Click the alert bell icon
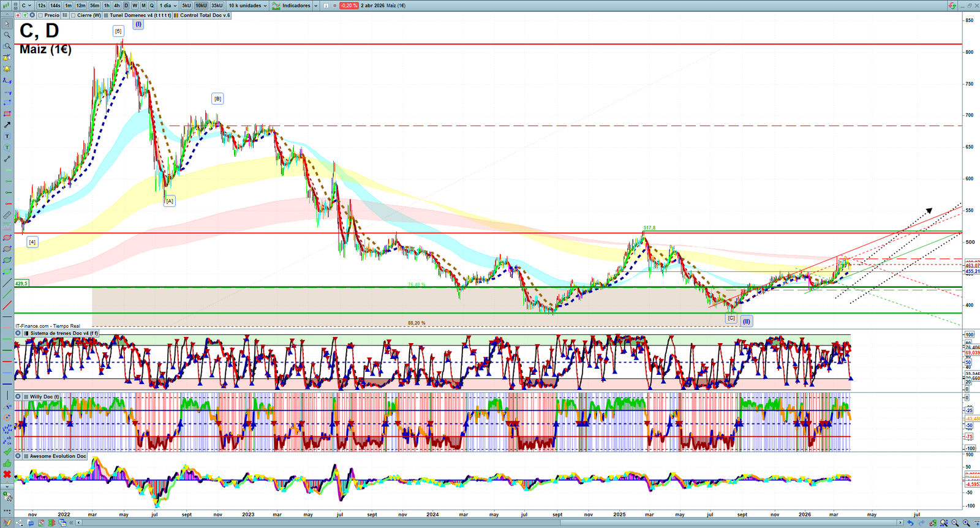The image size is (980, 528). (x=7, y=69)
